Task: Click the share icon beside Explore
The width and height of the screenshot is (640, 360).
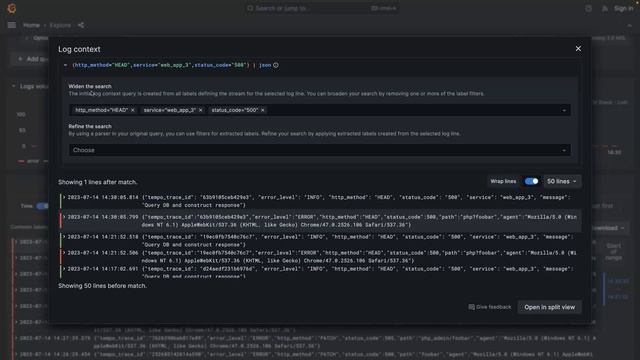Action: (81, 25)
